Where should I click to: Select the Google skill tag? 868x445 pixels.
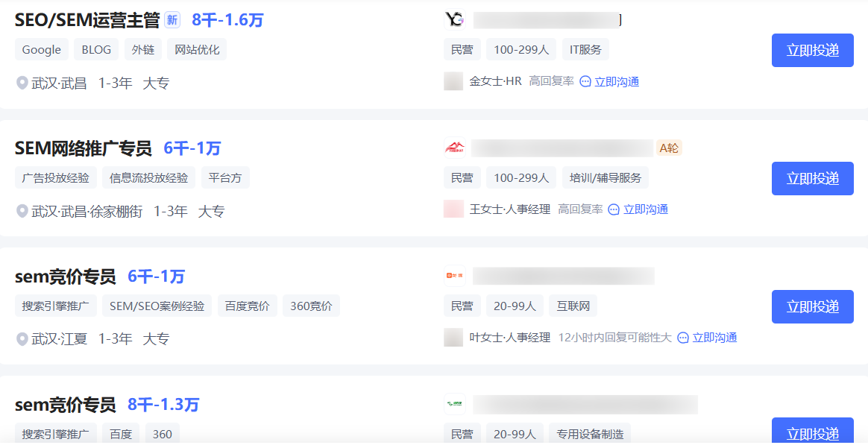point(41,49)
